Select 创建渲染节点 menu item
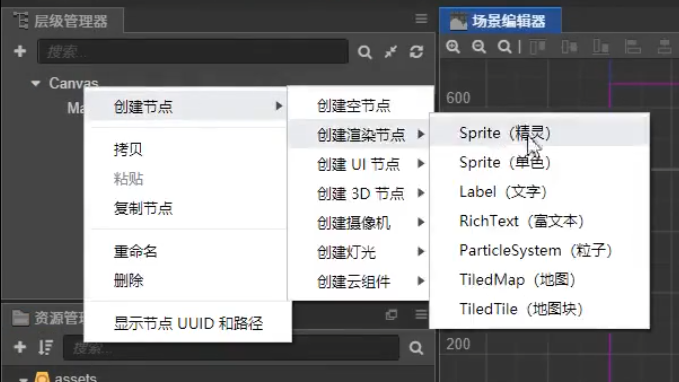Image resolution: width=679 pixels, height=382 pixels. click(x=360, y=134)
